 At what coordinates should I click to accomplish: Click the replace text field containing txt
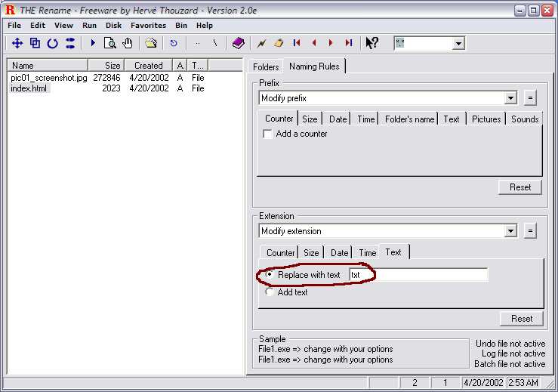coord(418,275)
